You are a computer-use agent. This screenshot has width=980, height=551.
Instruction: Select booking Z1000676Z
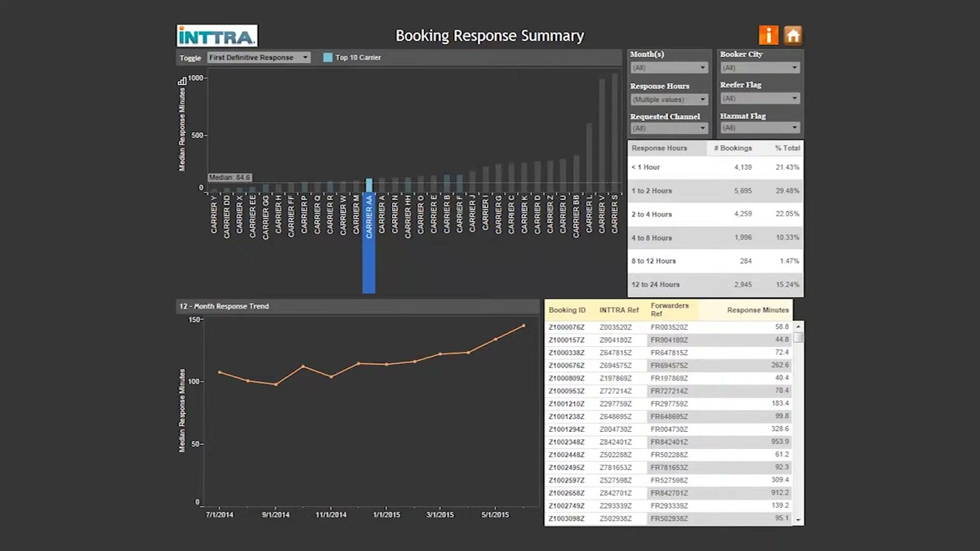click(x=567, y=366)
